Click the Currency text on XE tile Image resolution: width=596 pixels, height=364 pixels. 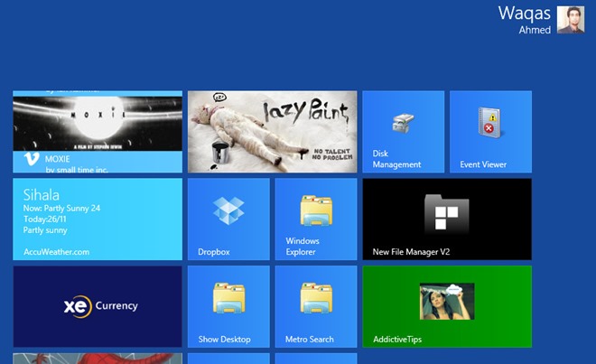point(116,306)
